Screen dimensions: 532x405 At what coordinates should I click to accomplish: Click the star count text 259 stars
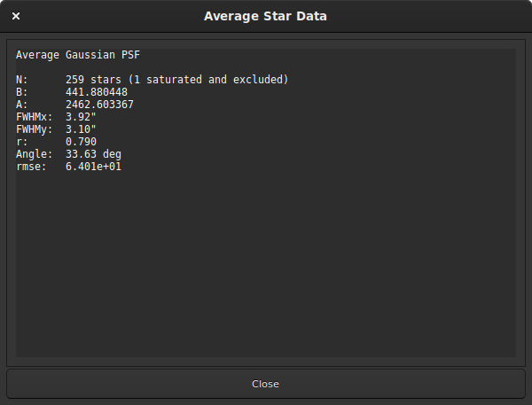[93, 80]
